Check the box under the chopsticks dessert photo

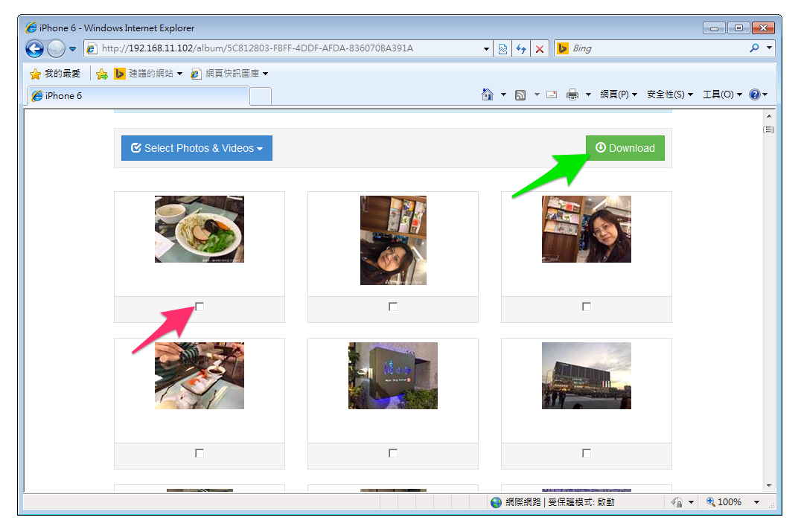tap(200, 453)
